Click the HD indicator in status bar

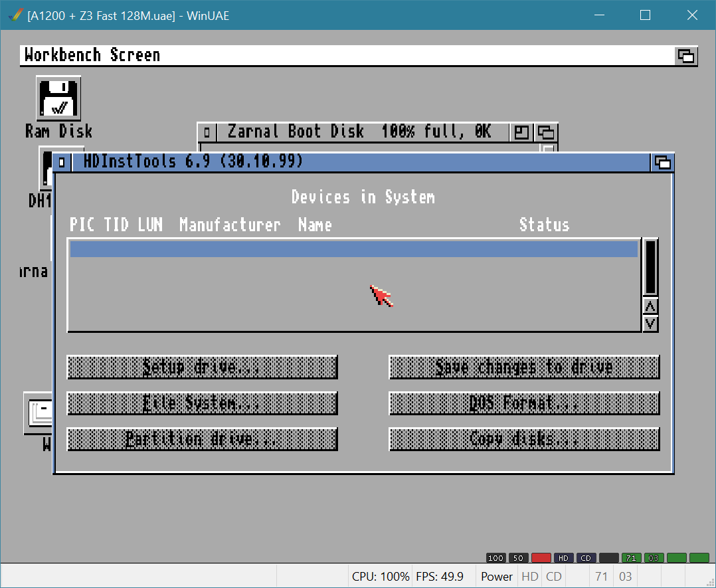point(530,577)
